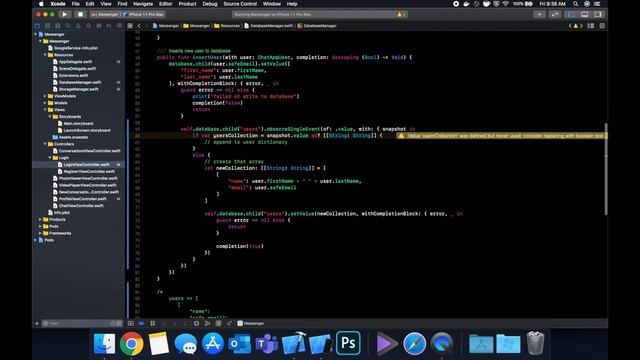The height and width of the screenshot is (360, 640).
Task: Select the Project navigator folder icon
Action: coord(37,26)
